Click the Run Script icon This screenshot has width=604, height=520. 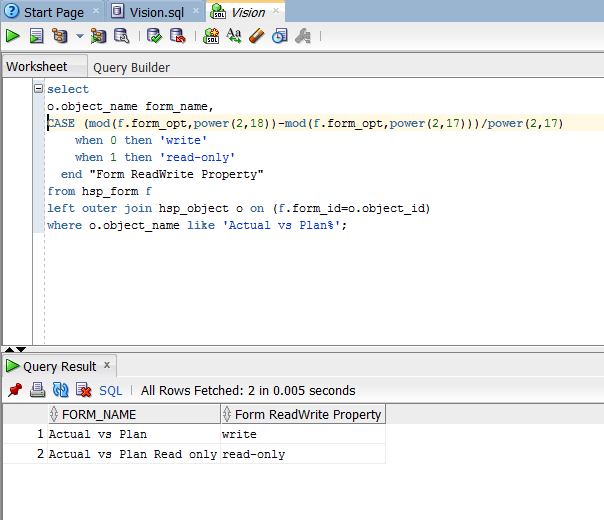tap(36, 36)
